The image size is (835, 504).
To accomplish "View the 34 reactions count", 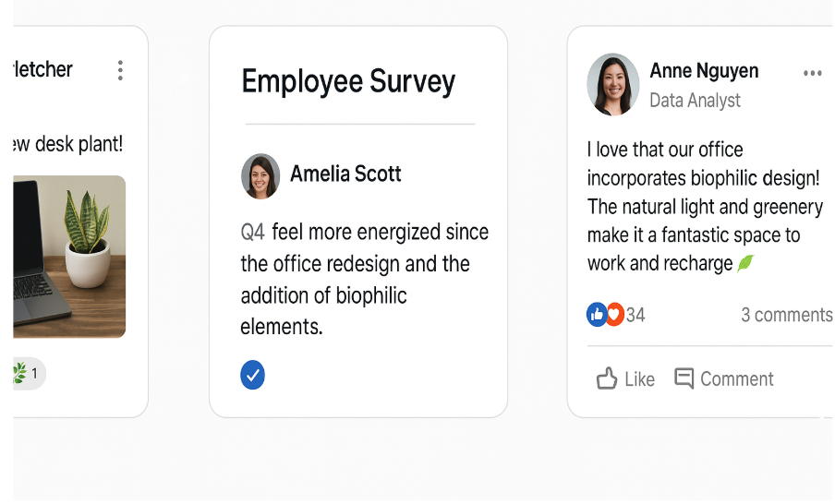I will tap(635, 315).
